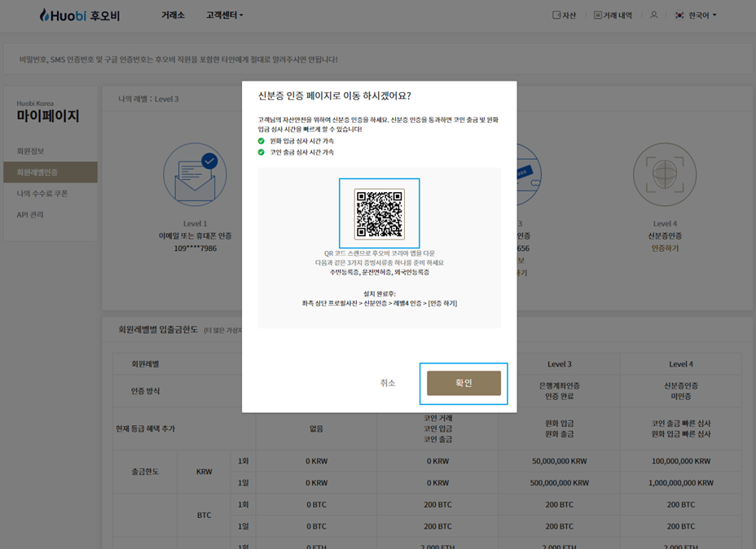Image resolution: width=756 pixels, height=549 pixels.
Task: Click the 신분증인증 미인증 table cell
Action: 681,391
